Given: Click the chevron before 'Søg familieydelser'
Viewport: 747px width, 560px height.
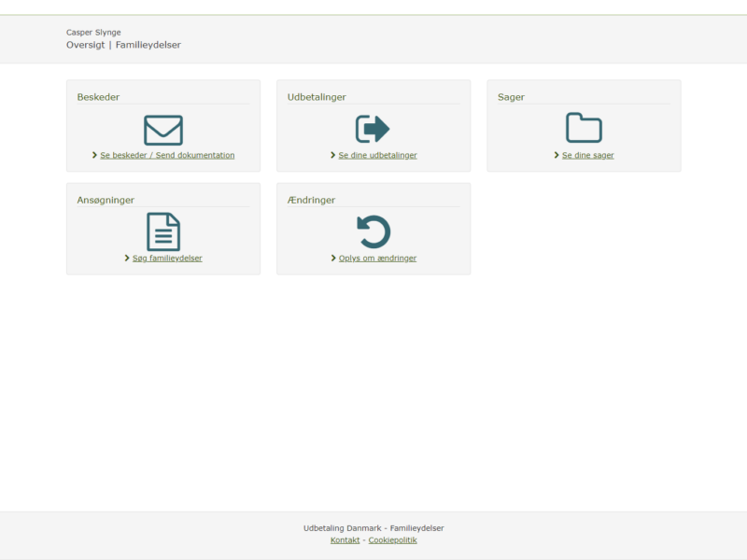Looking at the screenshot, I should pos(128,259).
